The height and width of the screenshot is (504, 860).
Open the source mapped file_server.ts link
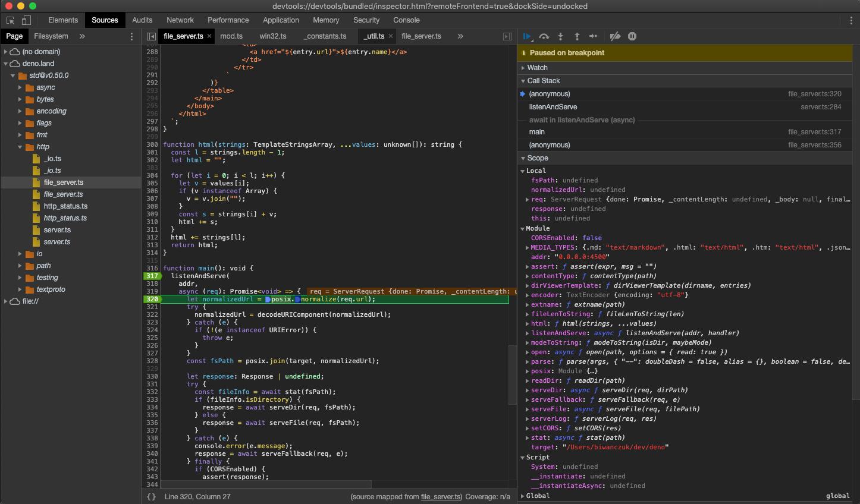click(441, 496)
